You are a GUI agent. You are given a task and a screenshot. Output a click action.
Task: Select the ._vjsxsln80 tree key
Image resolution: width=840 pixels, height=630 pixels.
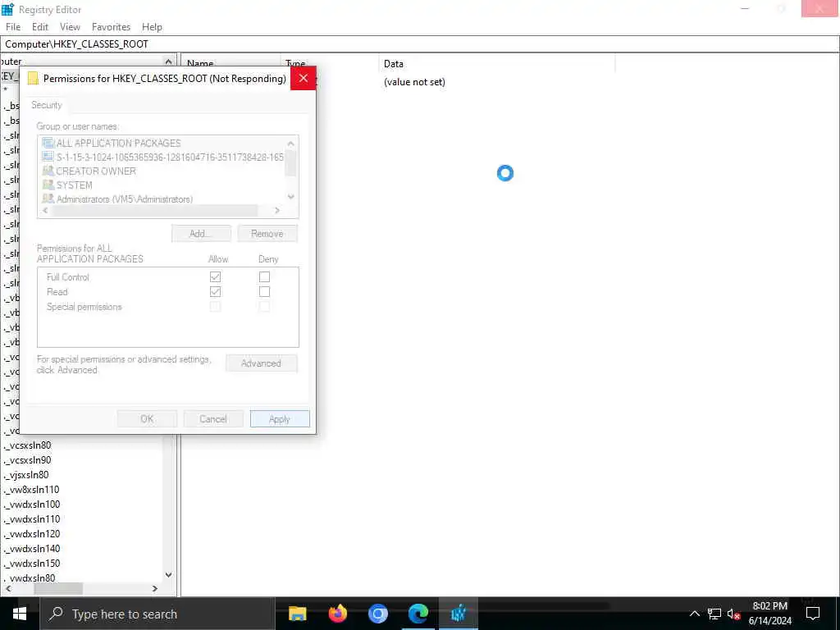(x=27, y=475)
